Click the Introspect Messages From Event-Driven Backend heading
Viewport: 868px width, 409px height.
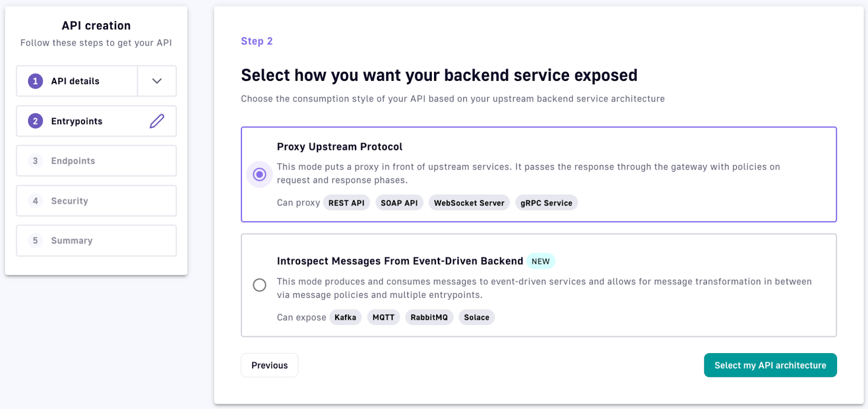pos(400,261)
